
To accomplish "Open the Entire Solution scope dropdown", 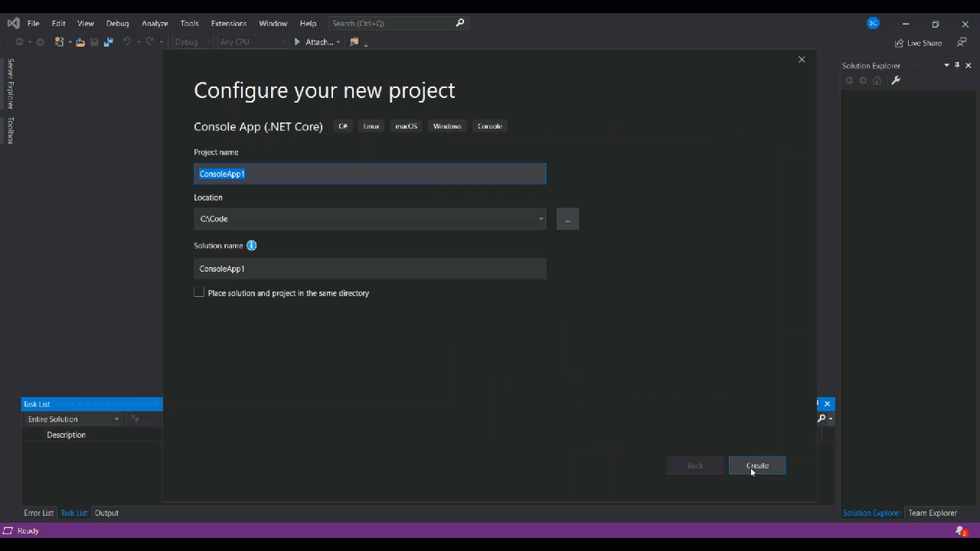I will [x=116, y=419].
